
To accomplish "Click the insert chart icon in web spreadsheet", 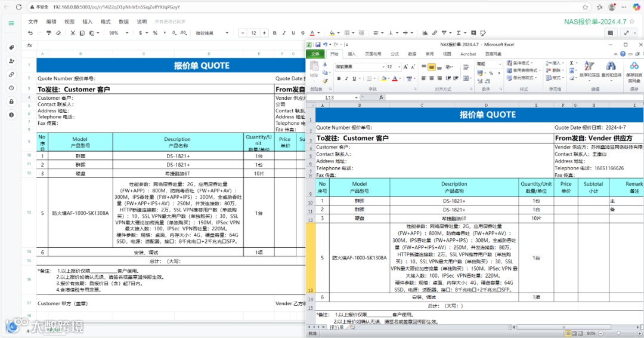I will pyautogui.click(x=425, y=33).
